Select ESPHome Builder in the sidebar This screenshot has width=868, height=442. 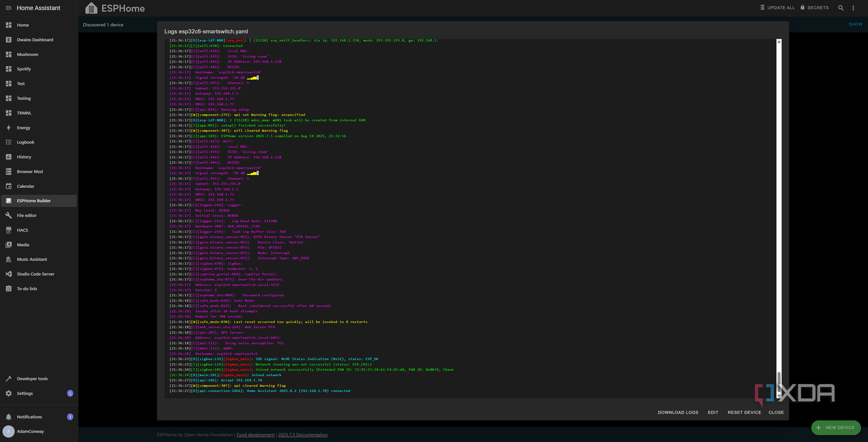39,200
